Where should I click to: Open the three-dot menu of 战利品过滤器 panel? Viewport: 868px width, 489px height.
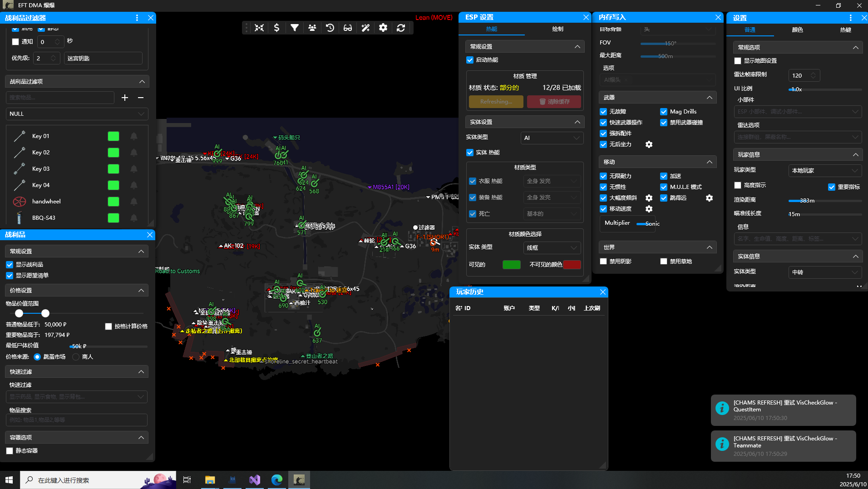(137, 18)
